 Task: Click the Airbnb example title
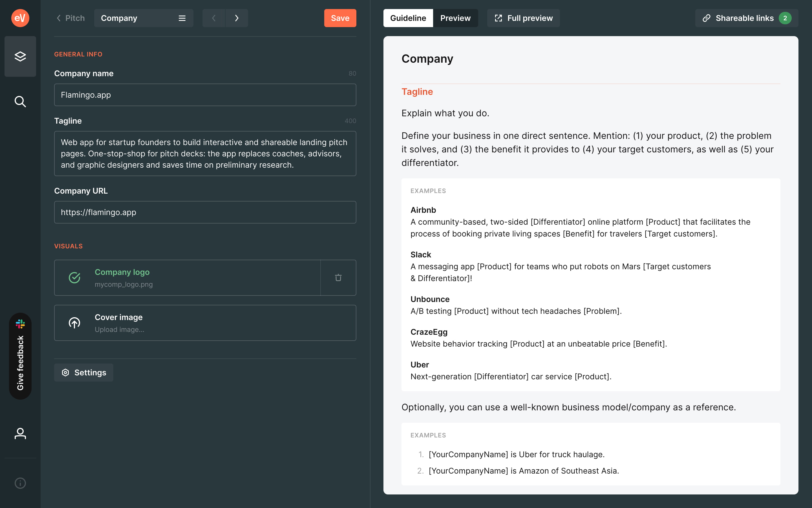[423, 210]
